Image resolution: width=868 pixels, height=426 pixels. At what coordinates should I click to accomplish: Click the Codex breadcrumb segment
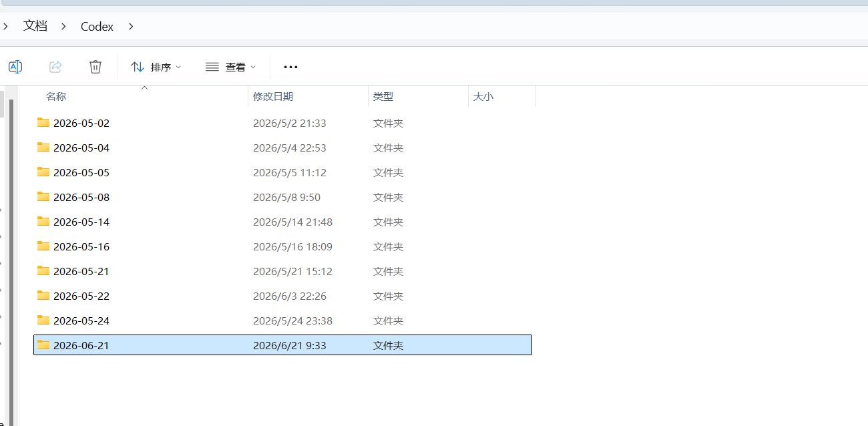[97, 27]
